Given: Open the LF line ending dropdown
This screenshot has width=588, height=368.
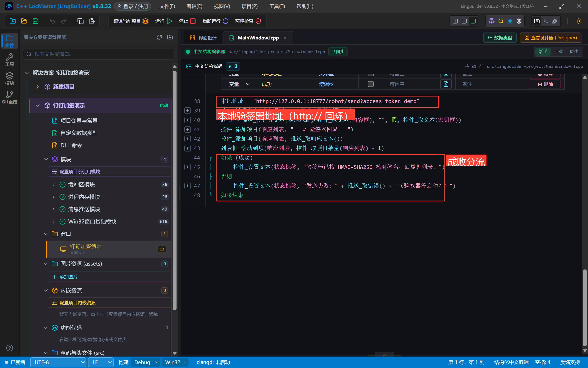Looking at the screenshot, I should pyautogui.click(x=101, y=362).
